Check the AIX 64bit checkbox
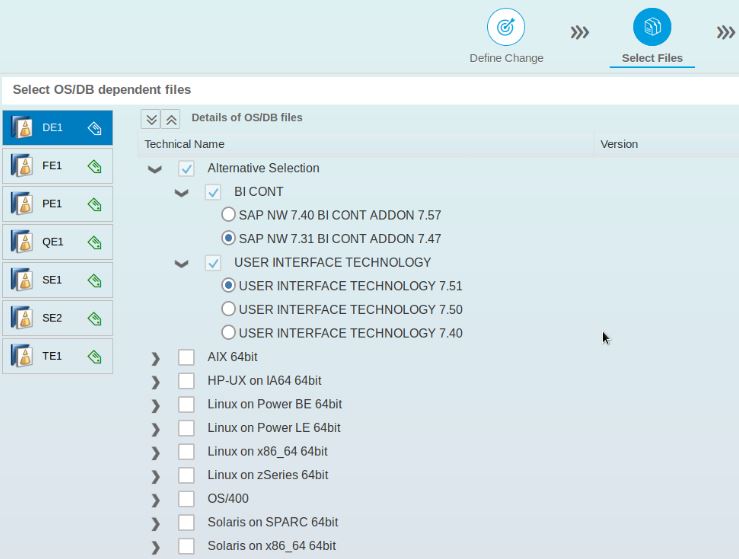The image size is (739, 559). pyautogui.click(x=186, y=357)
